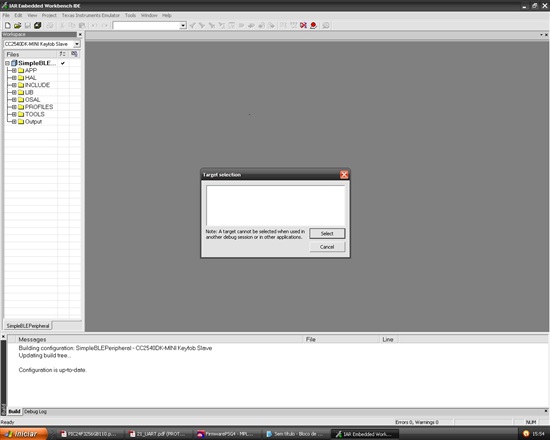Viewport: 550px width, 440px height.
Task: Click the 'Configuration is up-to-date.' message
Action: pos(52,370)
